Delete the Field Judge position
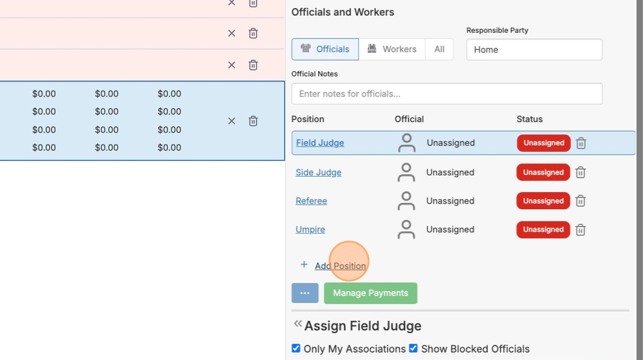 coord(581,143)
